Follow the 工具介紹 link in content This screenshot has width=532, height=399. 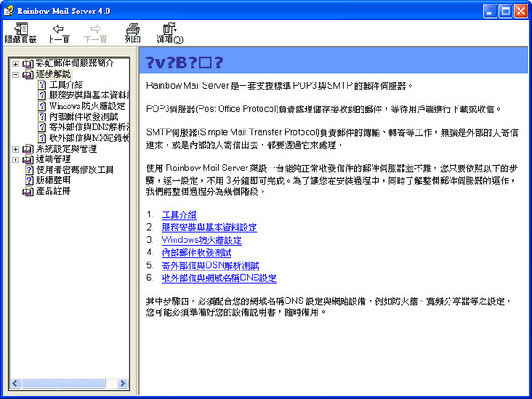(x=179, y=215)
